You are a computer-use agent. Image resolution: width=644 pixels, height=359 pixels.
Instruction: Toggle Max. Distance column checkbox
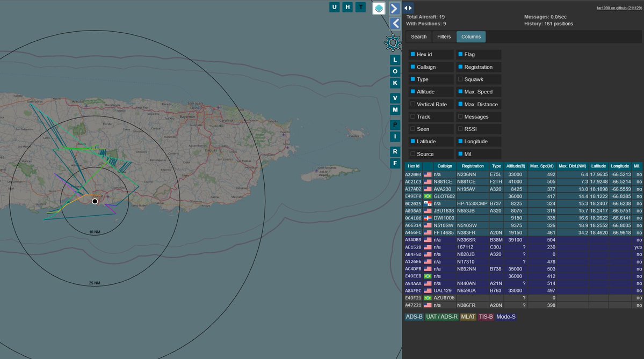point(460,104)
